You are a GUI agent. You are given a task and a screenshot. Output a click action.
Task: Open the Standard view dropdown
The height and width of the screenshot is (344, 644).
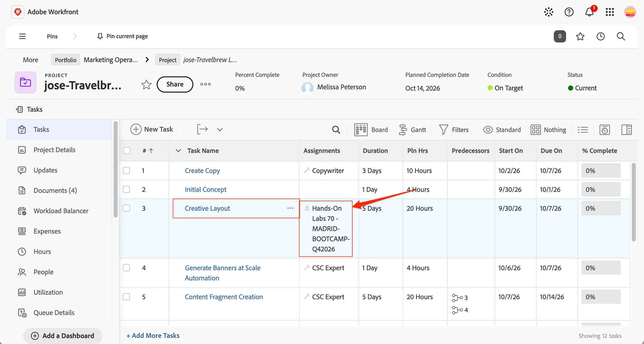(x=502, y=130)
